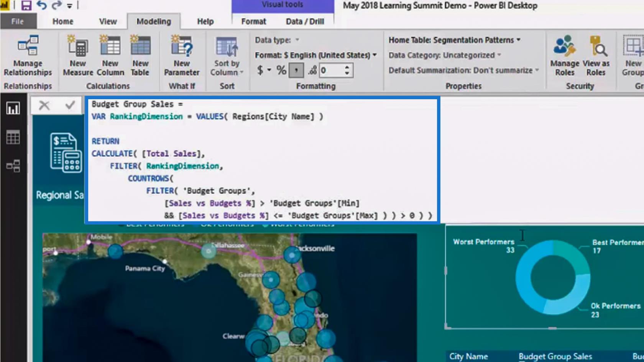This screenshot has width=644, height=362.
Task: Sort by City Name column header
Action: [468, 356]
